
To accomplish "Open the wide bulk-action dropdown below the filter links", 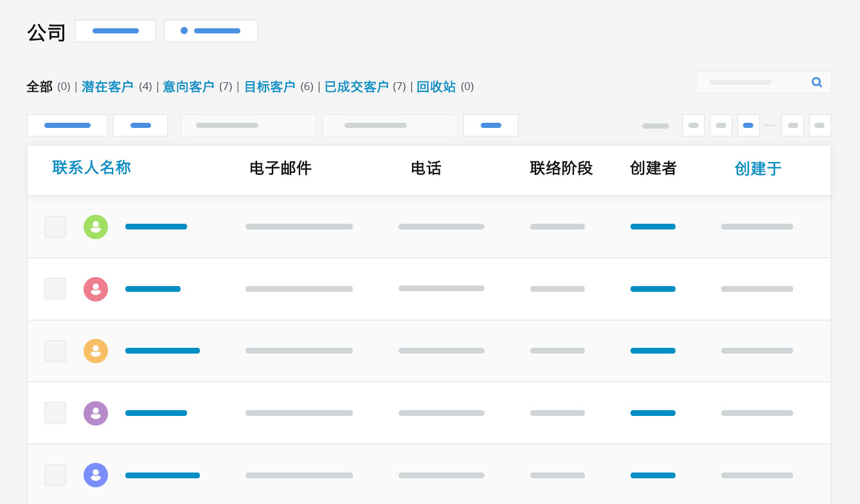I will pyautogui.click(x=67, y=125).
